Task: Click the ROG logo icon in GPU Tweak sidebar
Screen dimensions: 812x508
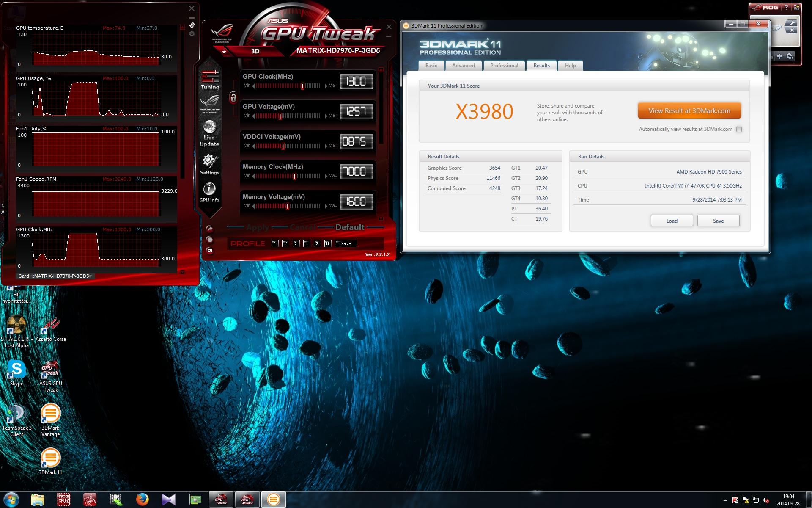Action: pos(210,104)
